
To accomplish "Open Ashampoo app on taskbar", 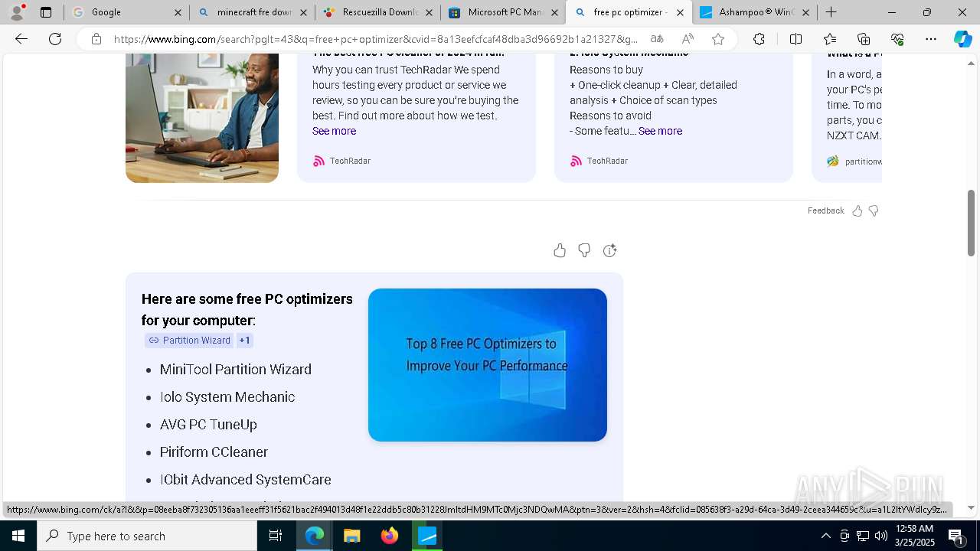I will (x=428, y=536).
